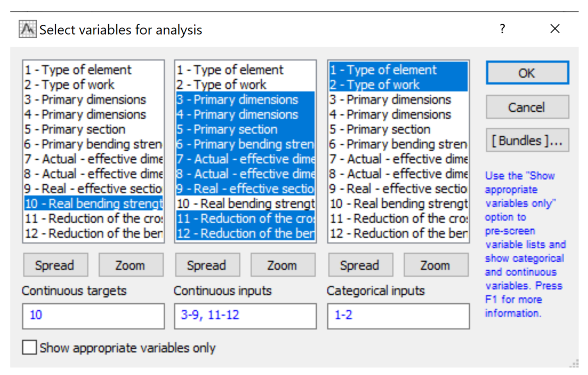
Task: Click Spread under Continuous inputs list
Action: pos(207,265)
